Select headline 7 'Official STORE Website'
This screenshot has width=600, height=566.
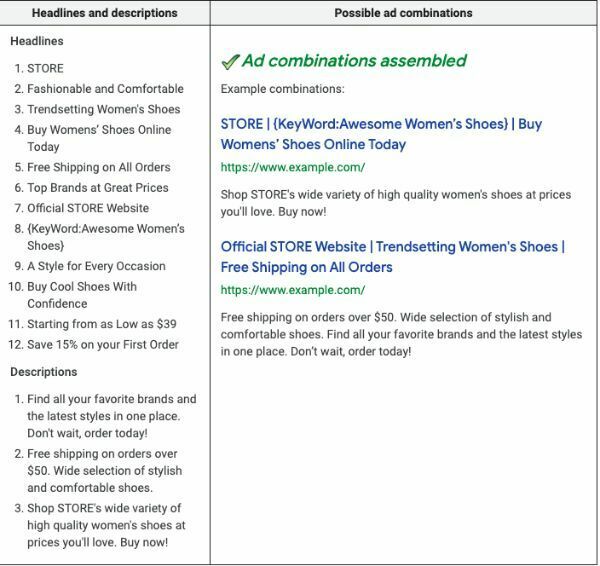point(88,208)
